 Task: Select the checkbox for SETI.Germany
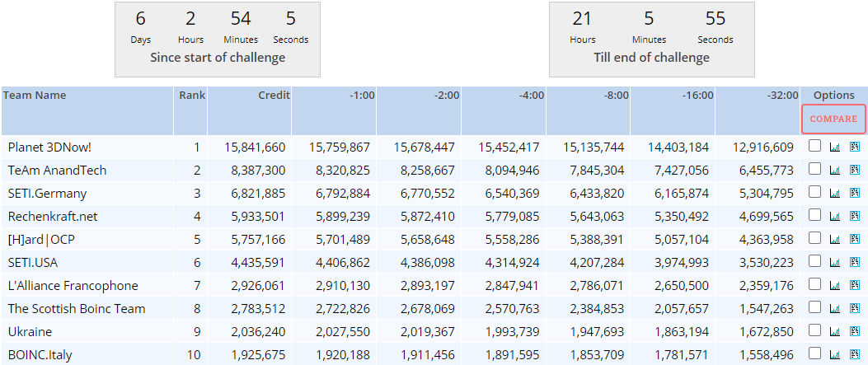click(x=814, y=193)
